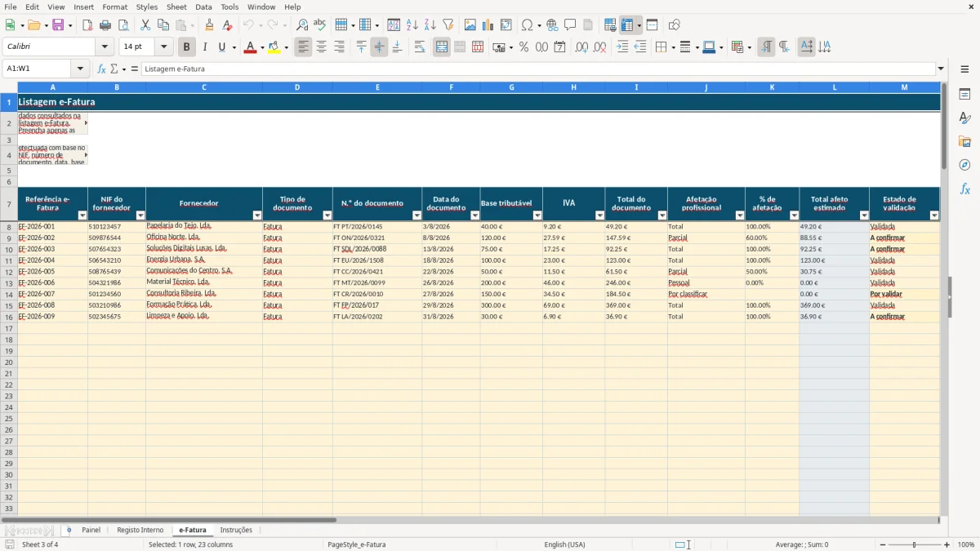Open the sidebar Gallery panel

(x=964, y=142)
